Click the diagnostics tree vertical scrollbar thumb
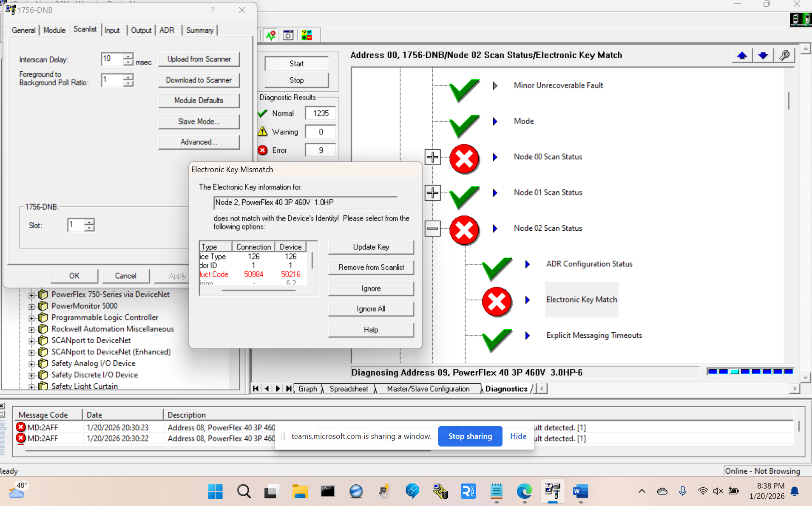Viewport: 812px width, 506px height. click(789, 101)
